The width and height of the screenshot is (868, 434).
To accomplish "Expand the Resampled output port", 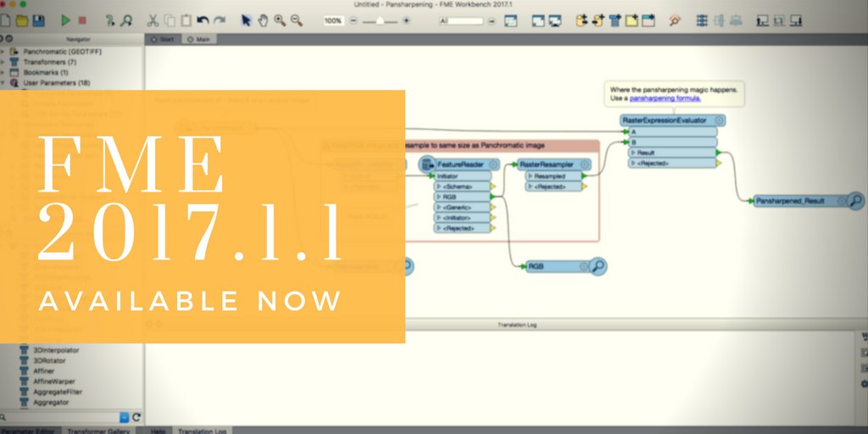I will point(531,176).
